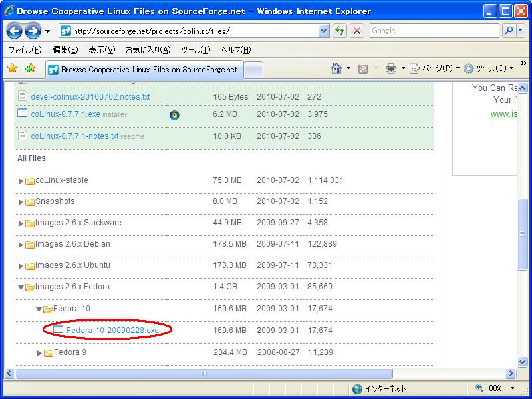Click the RSS feeds icon

click(x=363, y=69)
